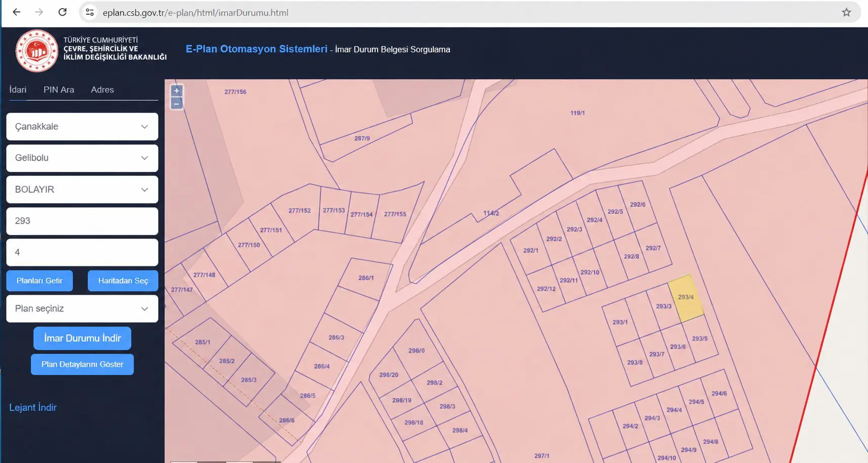Screen dimensions: 868x463
Task: Click parcel labeled 286/1 on map
Action: tap(366, 278)
